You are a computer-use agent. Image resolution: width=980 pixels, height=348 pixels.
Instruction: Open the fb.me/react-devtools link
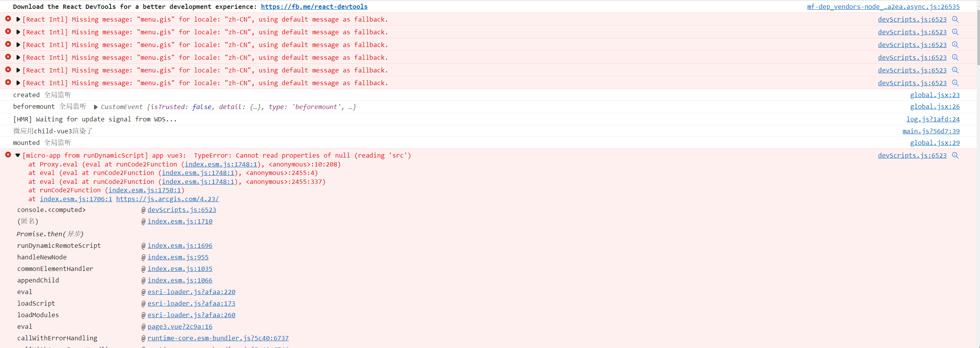[x=314, y=7]
